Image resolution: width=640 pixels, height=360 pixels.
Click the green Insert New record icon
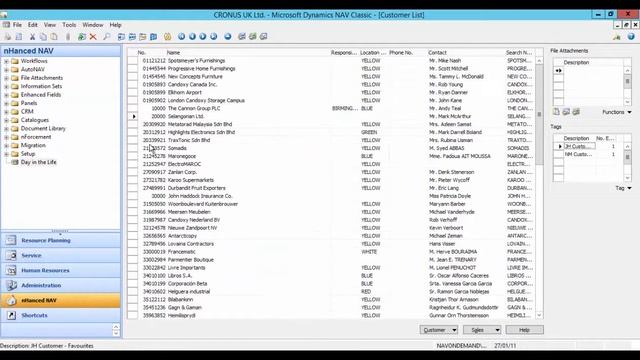(x=82, y=37)
